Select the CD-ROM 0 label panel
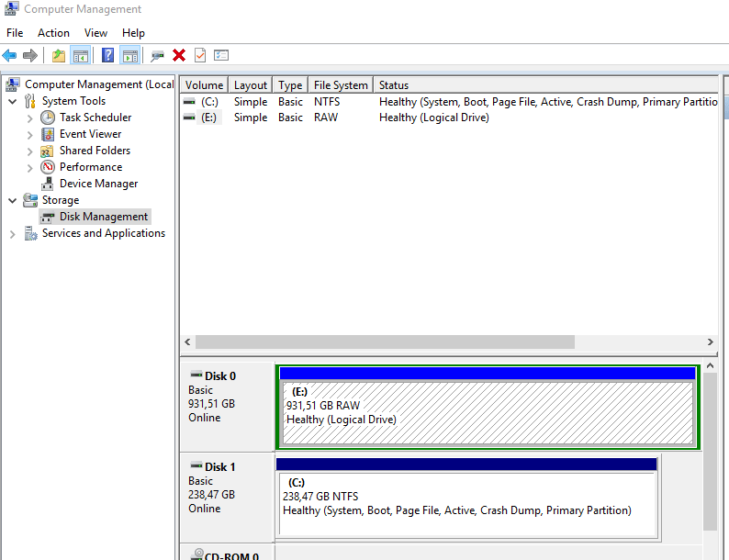 coord(227,553)
